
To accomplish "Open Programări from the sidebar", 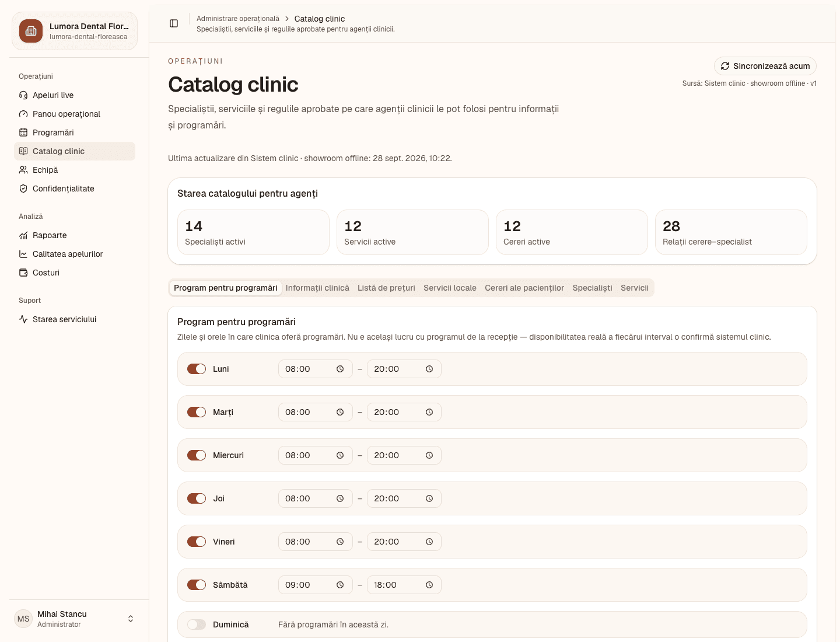I will (75, 132).
